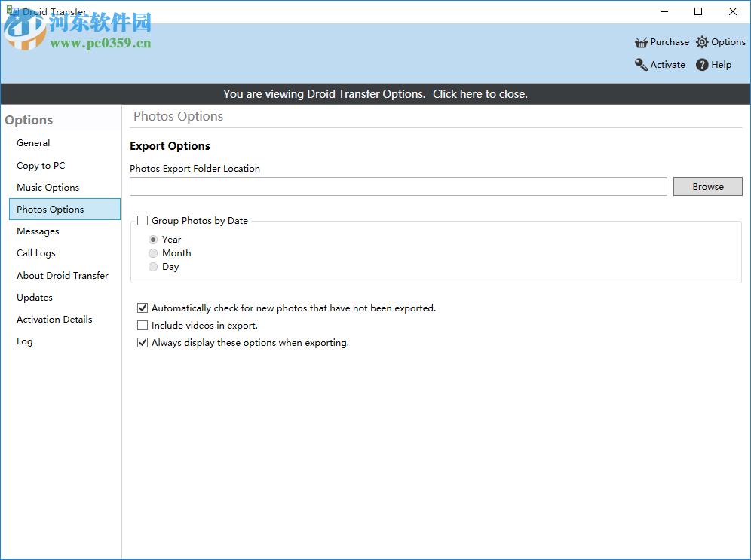Select the Day grouping radio button
Image resolution: width=751 pixels, height=560 pixels.
153,267
